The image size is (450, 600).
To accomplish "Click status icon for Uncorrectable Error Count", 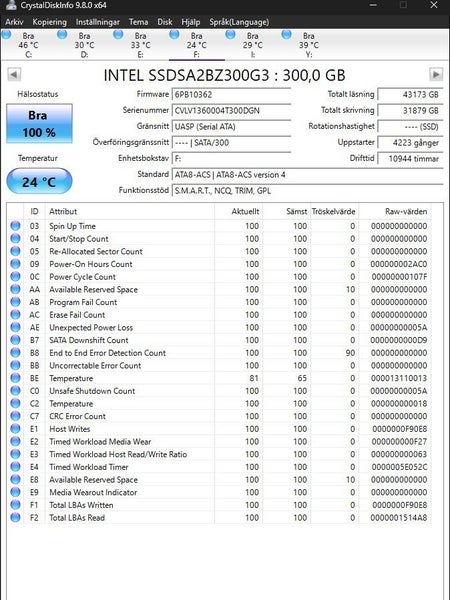I will point(15,365).
